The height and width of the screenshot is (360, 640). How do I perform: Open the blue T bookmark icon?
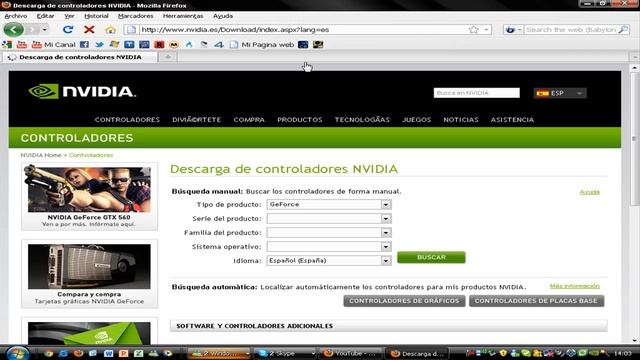(x=129, y=44)
